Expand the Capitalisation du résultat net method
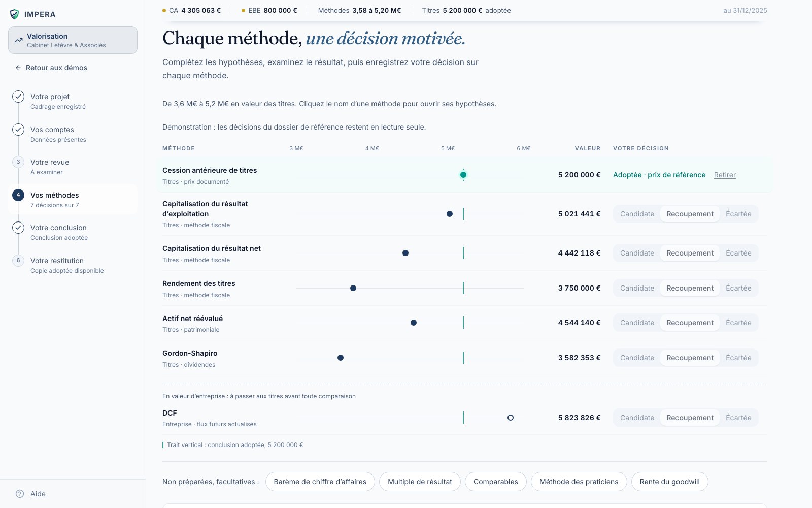 point(212,248)
